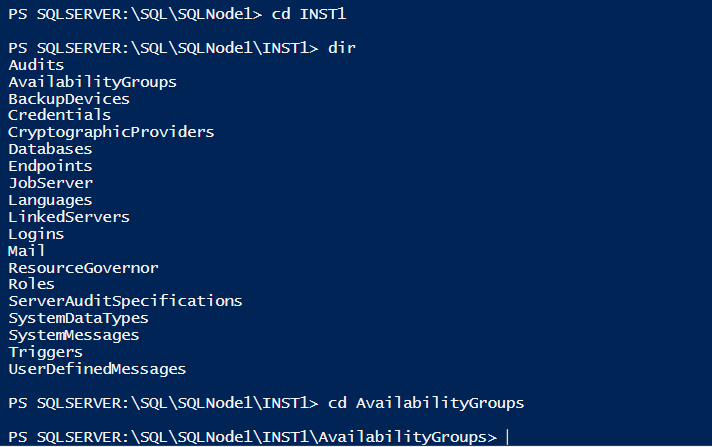The height and width of the screenshot is (447, 712).
Task: Select the Mail entry in the output
Action: pos(26,251)
